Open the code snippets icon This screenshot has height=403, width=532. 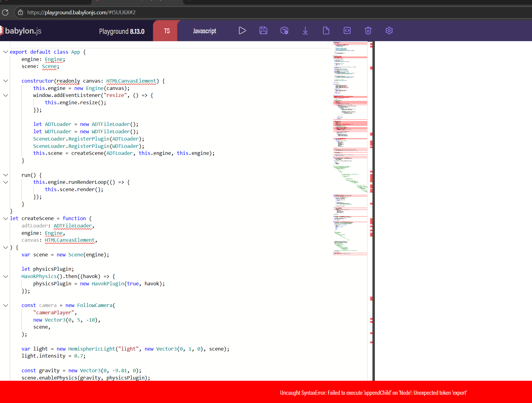[347, 30]
